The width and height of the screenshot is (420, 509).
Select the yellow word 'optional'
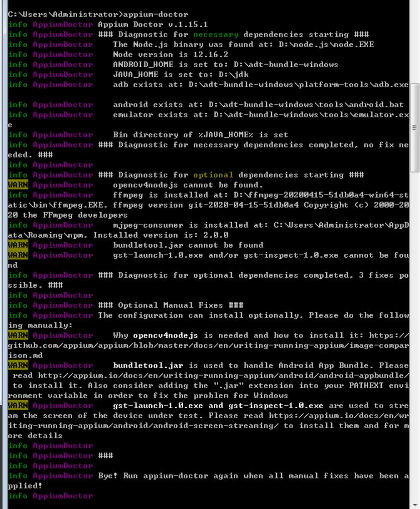coord(213,175)
